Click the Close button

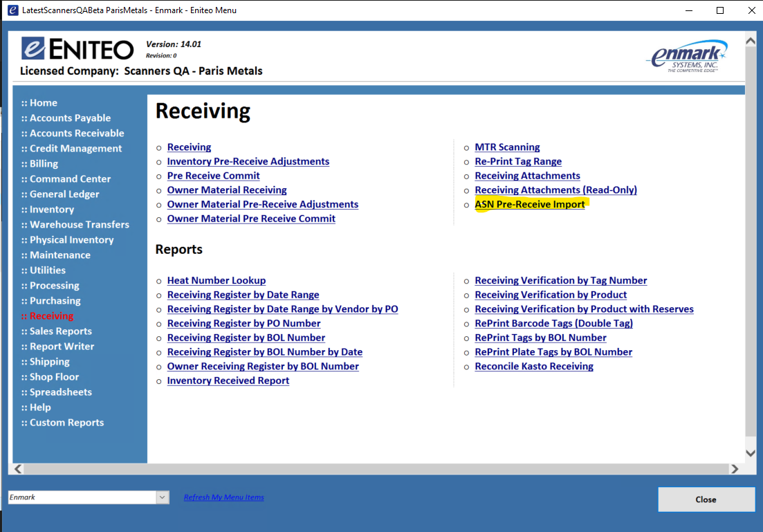(x=706, y=499)
